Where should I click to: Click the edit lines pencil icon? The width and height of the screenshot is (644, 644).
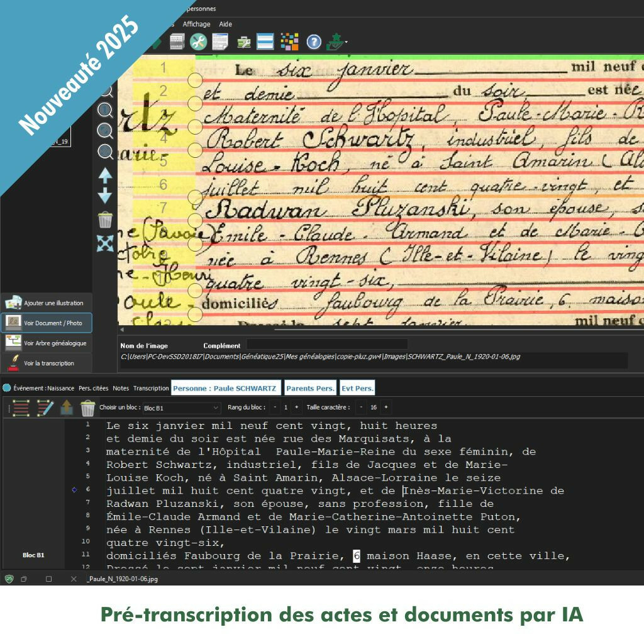tap(45, 408)
